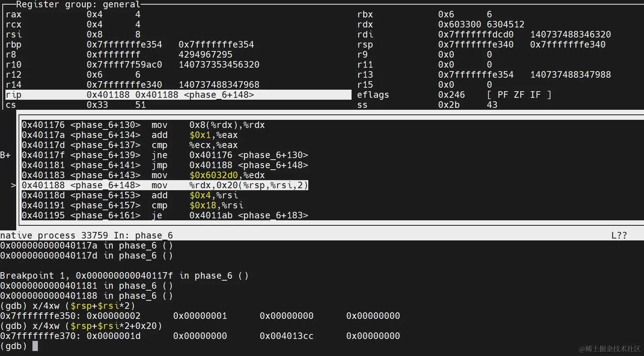This screenshot has height=356, width=644.
Task: Click the x/4xw ($rsp+$rsi*2) command
Action: (84, 306)
